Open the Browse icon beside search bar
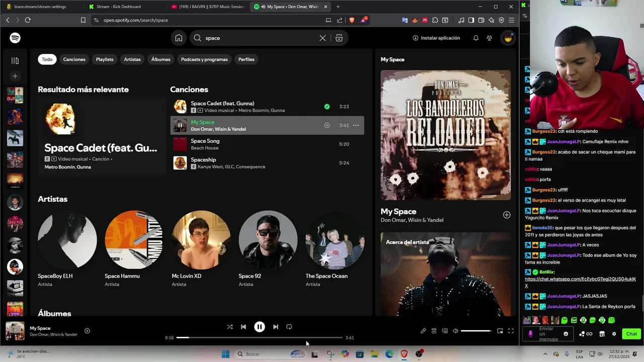 pos(339,38)
